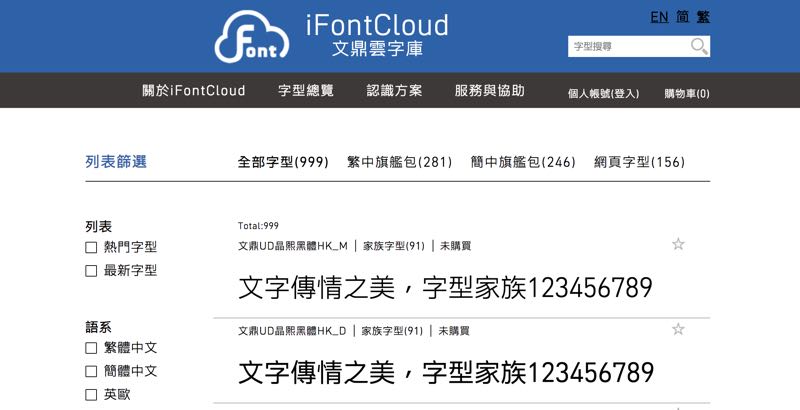Select 簡中旗艦包(246) tab
The height and width of the screenshot is (410, 800).
(x=523, y=162)
